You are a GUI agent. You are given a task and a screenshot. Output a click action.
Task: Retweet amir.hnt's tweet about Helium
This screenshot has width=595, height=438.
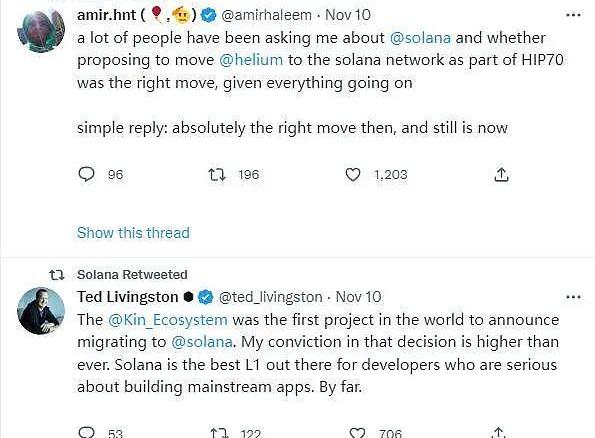point(217,175)
